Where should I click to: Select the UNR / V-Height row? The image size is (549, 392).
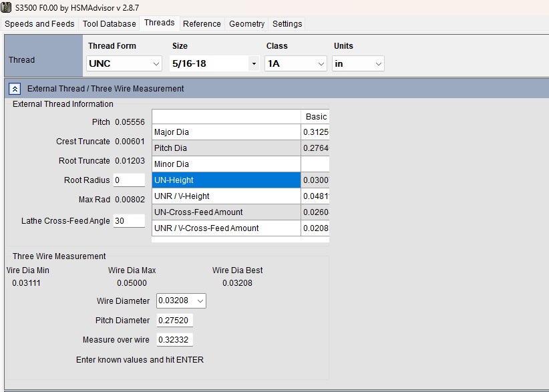point(226,196)
